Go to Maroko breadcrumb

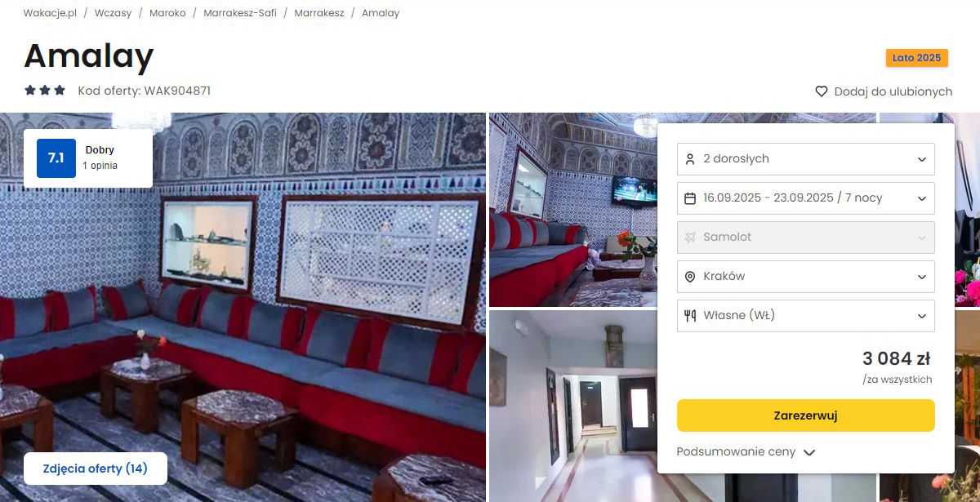167,13
